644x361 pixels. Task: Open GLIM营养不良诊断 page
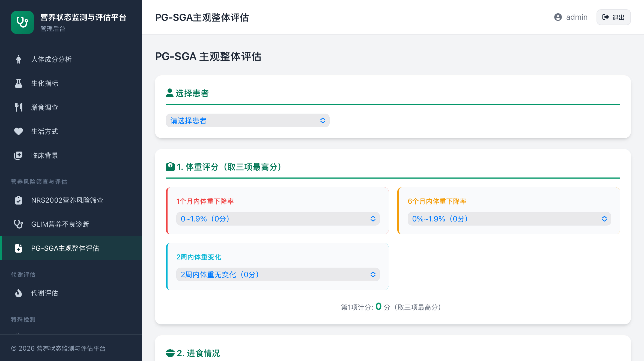71,224
